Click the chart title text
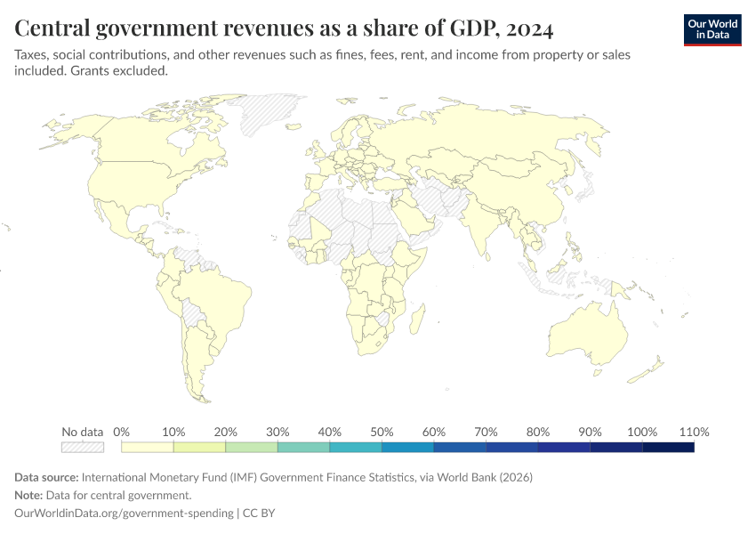 click(285, 29)
